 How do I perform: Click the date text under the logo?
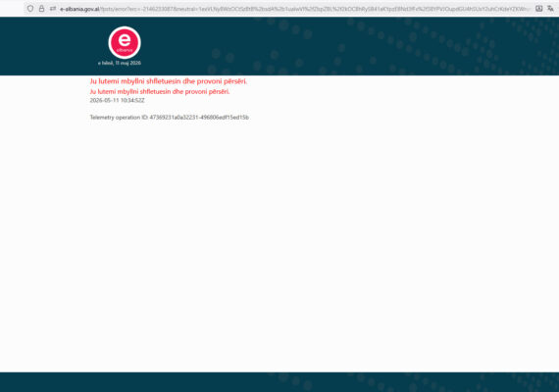pos(120,63)
